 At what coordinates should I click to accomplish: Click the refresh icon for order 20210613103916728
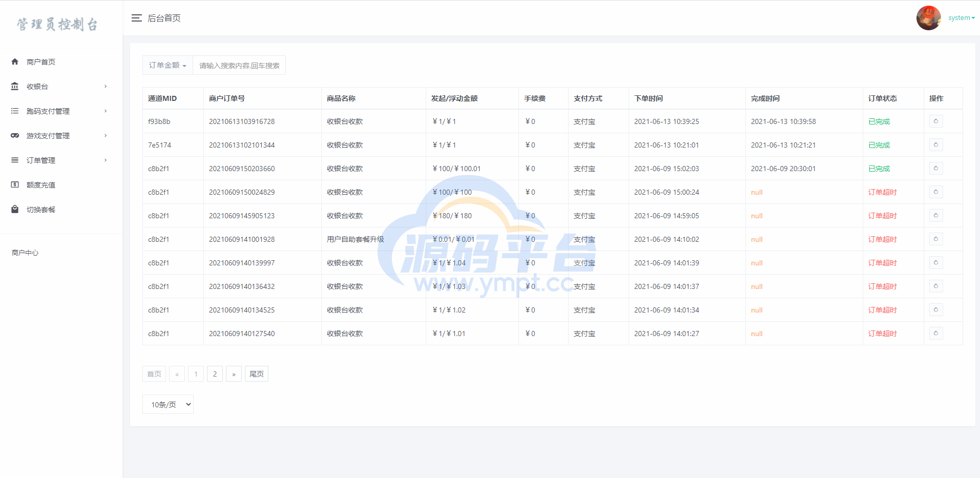click(x=936, y=121)
